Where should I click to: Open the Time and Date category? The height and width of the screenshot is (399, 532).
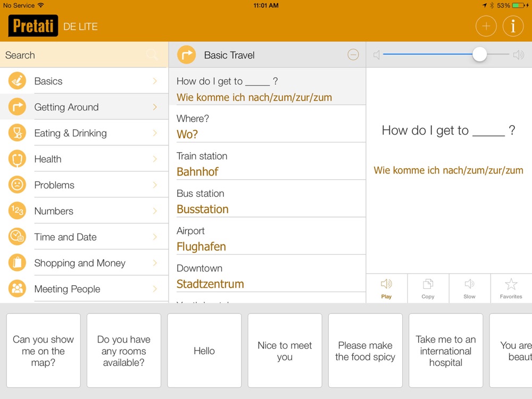(84, 237)
